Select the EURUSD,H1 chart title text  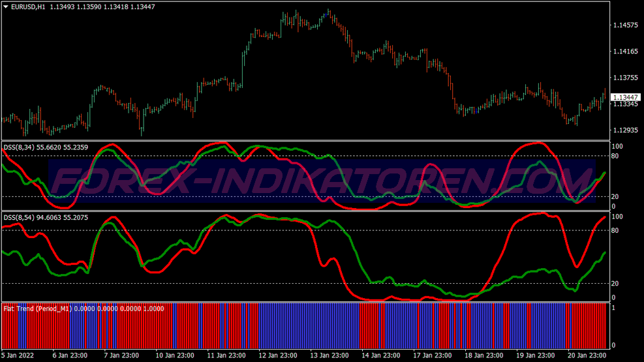pos(28,7)
